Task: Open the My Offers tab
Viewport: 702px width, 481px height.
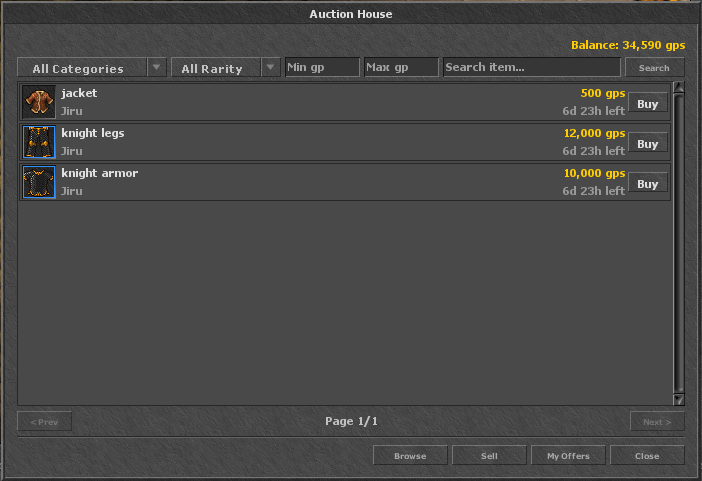Action: 568,455
